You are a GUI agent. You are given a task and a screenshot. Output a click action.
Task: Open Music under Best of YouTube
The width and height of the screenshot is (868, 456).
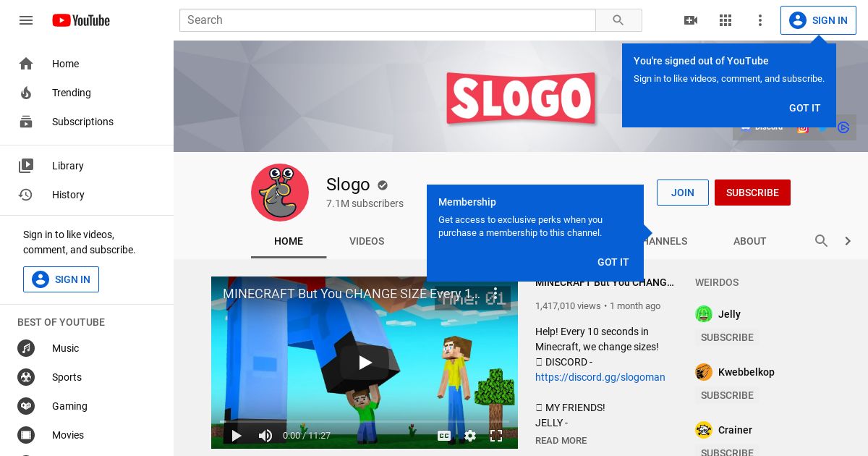[87, 348]
